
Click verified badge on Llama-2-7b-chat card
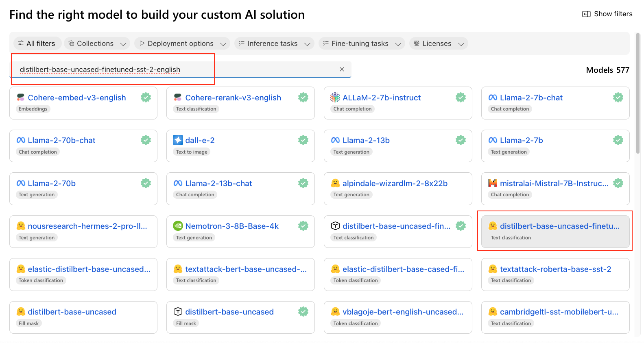tap(618, 98)
